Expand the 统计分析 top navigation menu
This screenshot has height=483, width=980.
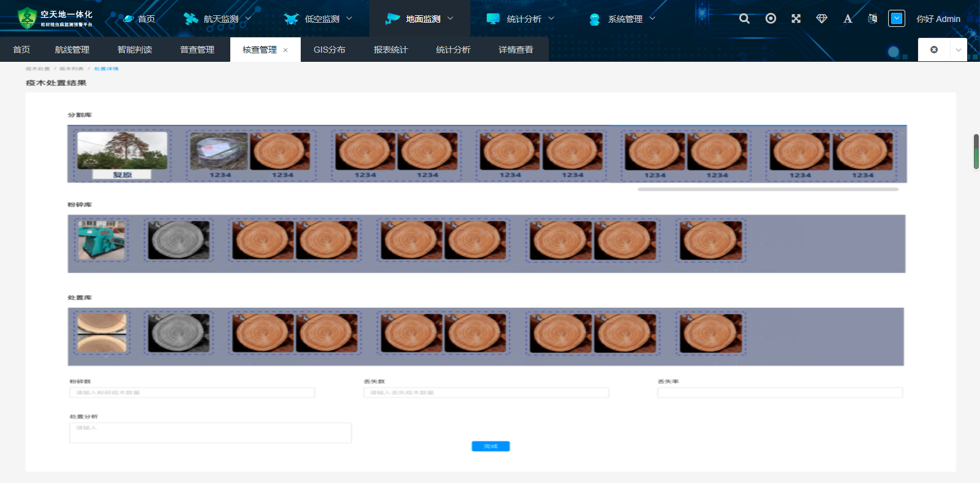coord(524,19)
